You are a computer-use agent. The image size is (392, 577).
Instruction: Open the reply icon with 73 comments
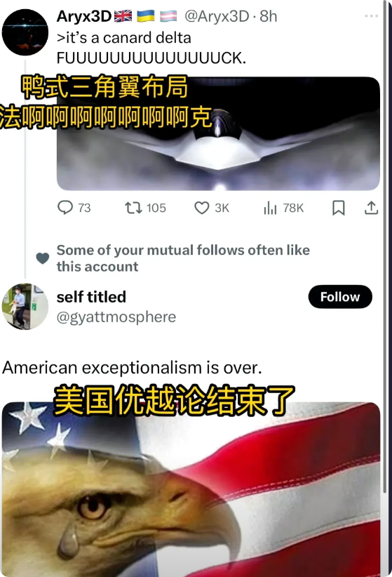[x=65, y=207]
